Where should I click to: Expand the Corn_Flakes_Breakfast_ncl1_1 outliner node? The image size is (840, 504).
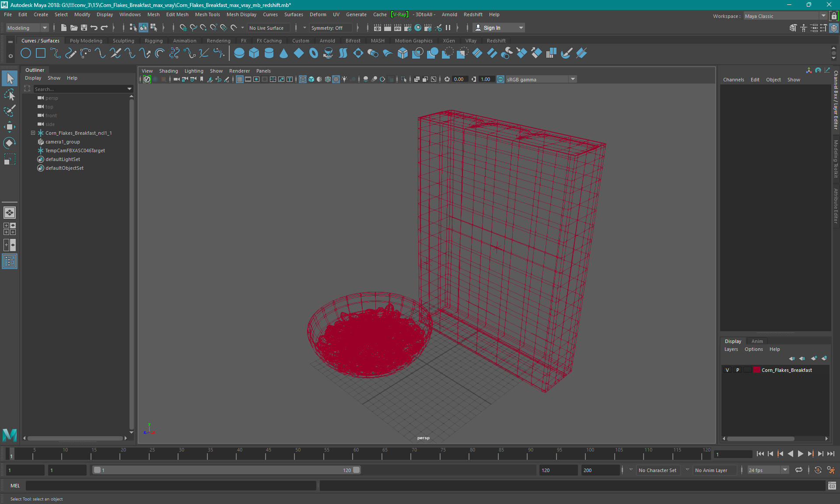tap(33, 133)
